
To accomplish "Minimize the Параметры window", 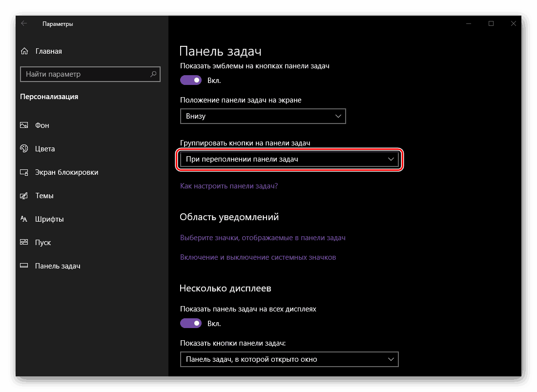I will tap(469, 23).
